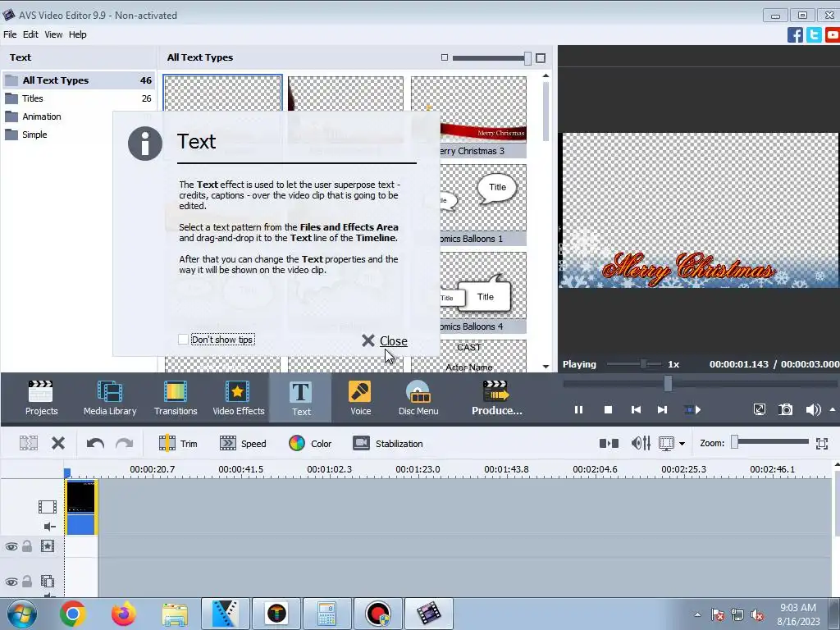
Task: Click the preview seek bar
Action: point(700,384)
